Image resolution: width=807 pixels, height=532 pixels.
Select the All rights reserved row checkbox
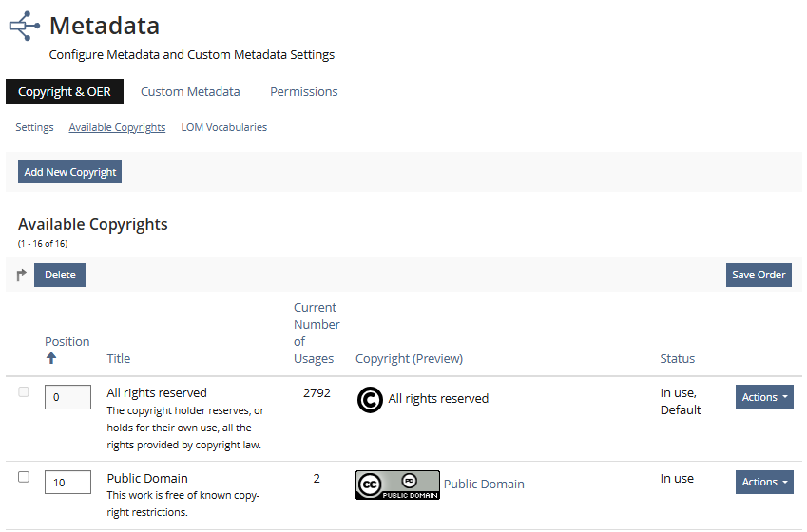pyautogui.click(x=24, y=391)
